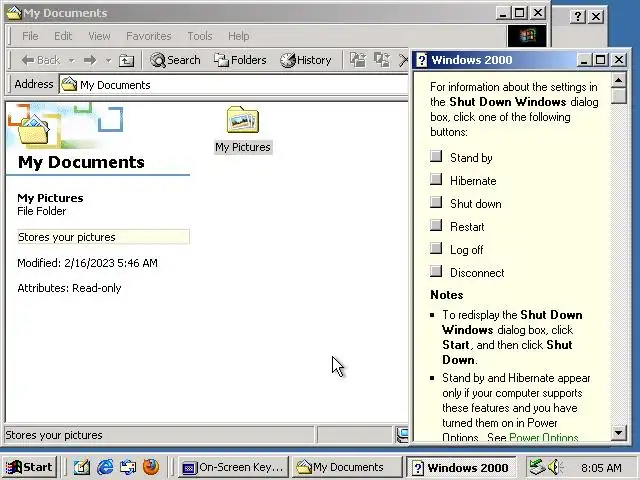Click the Windows 2000 help title icon

[422, 60]
